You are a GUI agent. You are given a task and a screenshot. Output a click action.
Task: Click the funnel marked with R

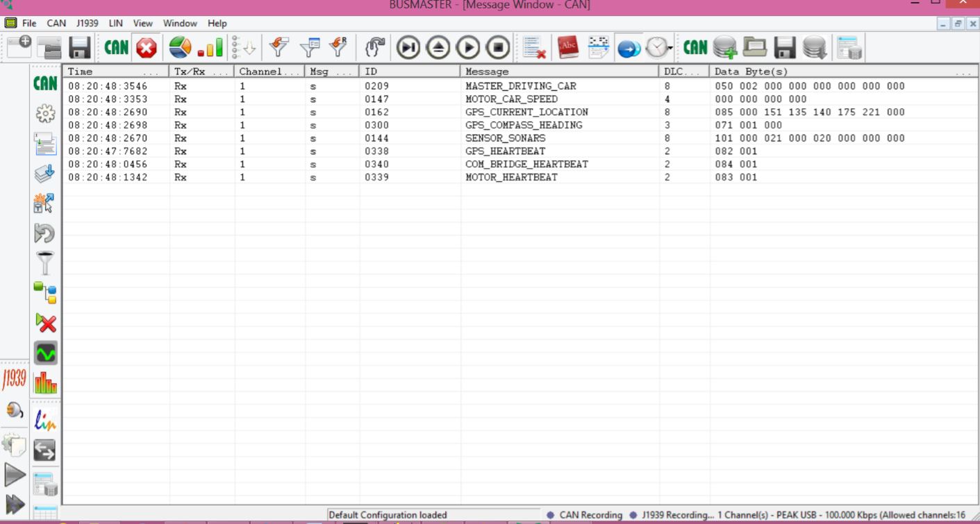pyautogui.click(x=338, y=47)
